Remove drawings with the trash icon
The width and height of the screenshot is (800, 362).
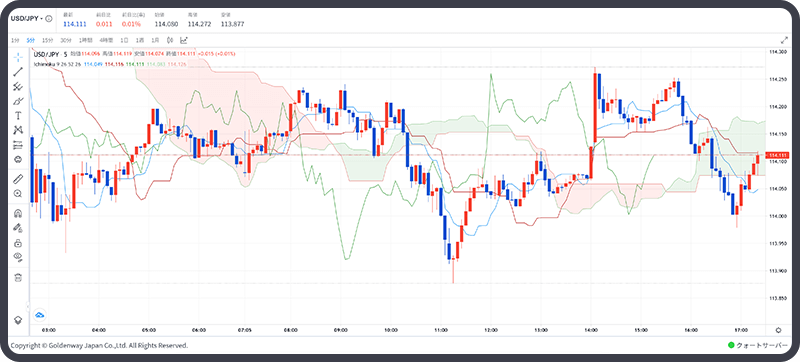(18, 277)
